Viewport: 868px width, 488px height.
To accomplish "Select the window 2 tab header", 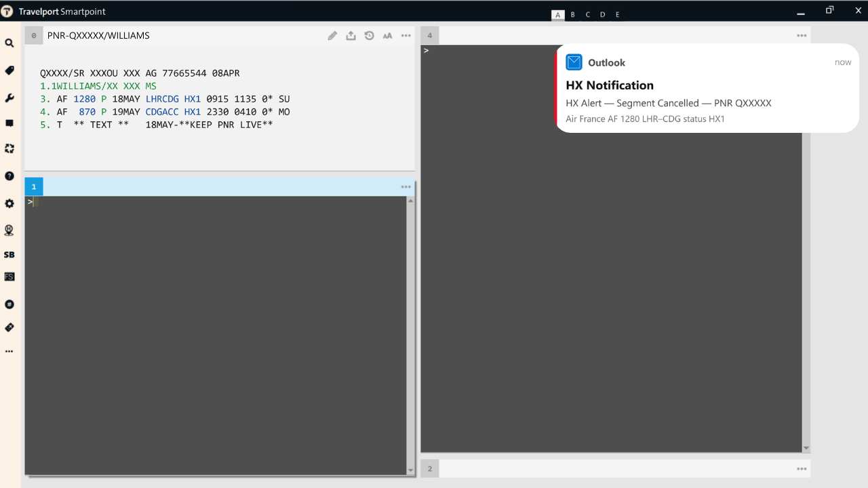I will click(430, 469).
